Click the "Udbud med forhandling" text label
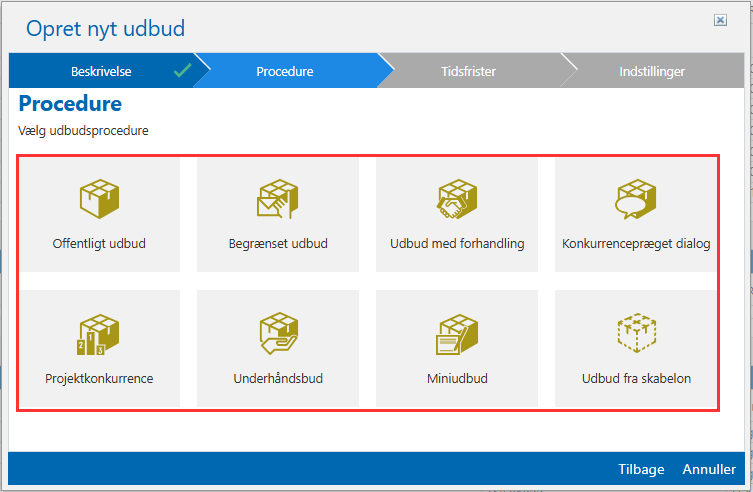The height and width of the screenshot is (492, 753). pyautogui.click(x=457, y=243)
